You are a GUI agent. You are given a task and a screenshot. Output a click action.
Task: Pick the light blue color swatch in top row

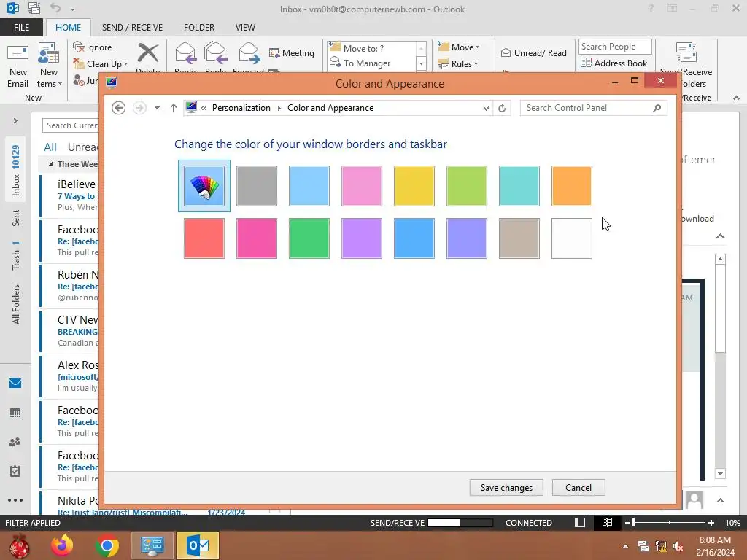pos(309,186)
